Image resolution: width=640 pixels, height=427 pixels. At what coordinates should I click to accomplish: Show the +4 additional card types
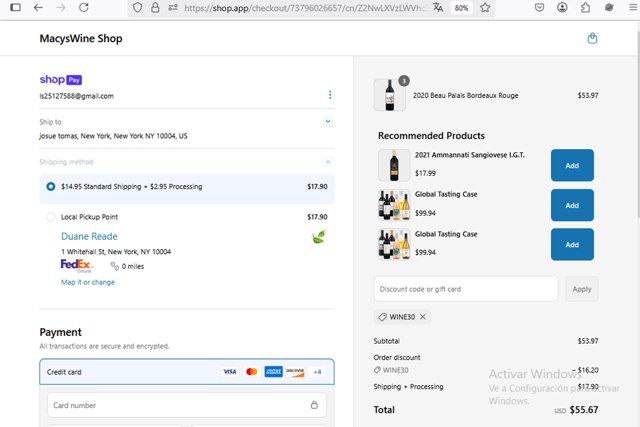(317, 372)
